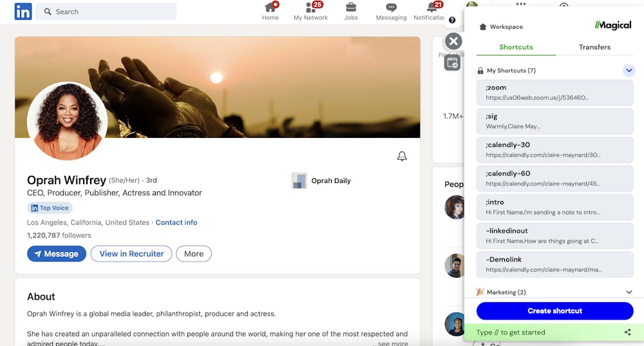Open the Contact info link
The width and height of the screenshot is (644, 346).
[176, 222]
